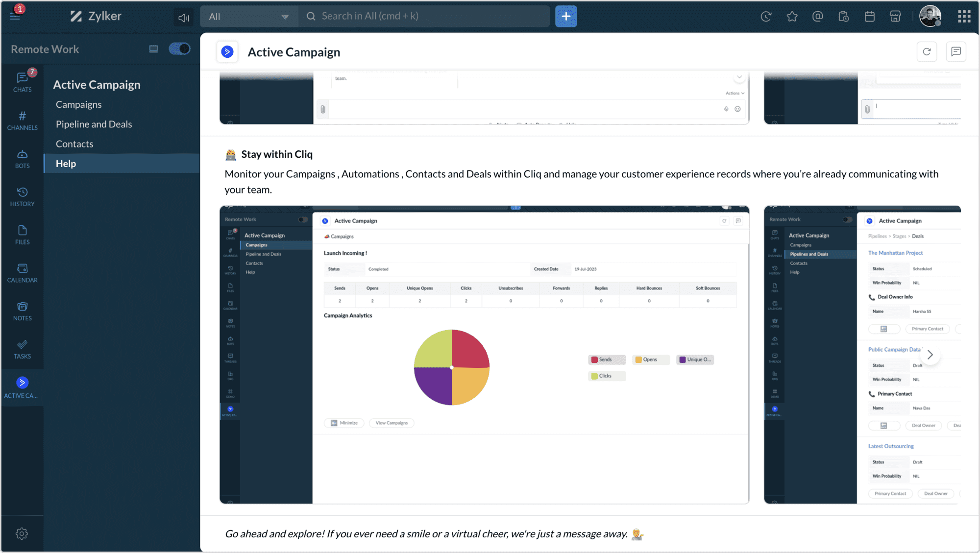Open Tasks in the sidebar
The image size is (980, 553).
(x=22, y=350)
